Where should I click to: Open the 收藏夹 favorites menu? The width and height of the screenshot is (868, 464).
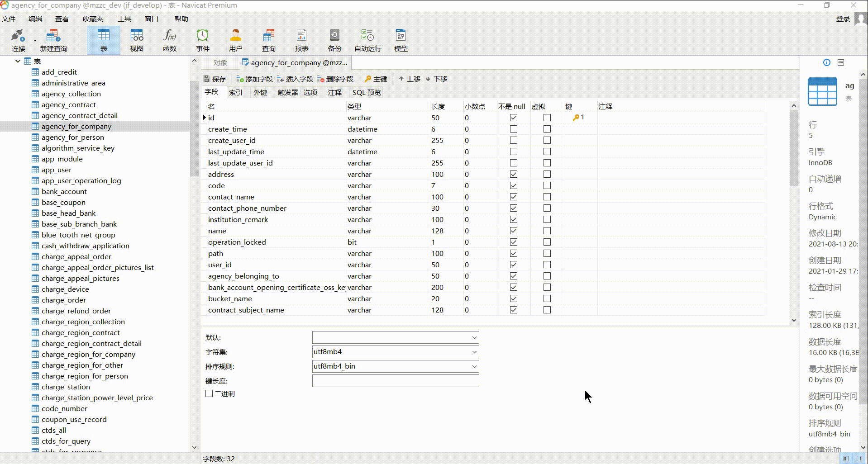[93, 19]
